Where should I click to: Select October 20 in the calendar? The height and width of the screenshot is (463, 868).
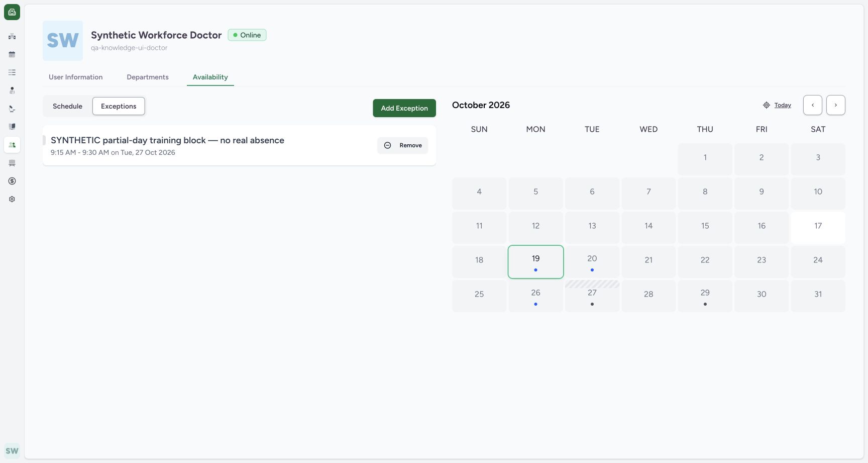pos(592,262)
